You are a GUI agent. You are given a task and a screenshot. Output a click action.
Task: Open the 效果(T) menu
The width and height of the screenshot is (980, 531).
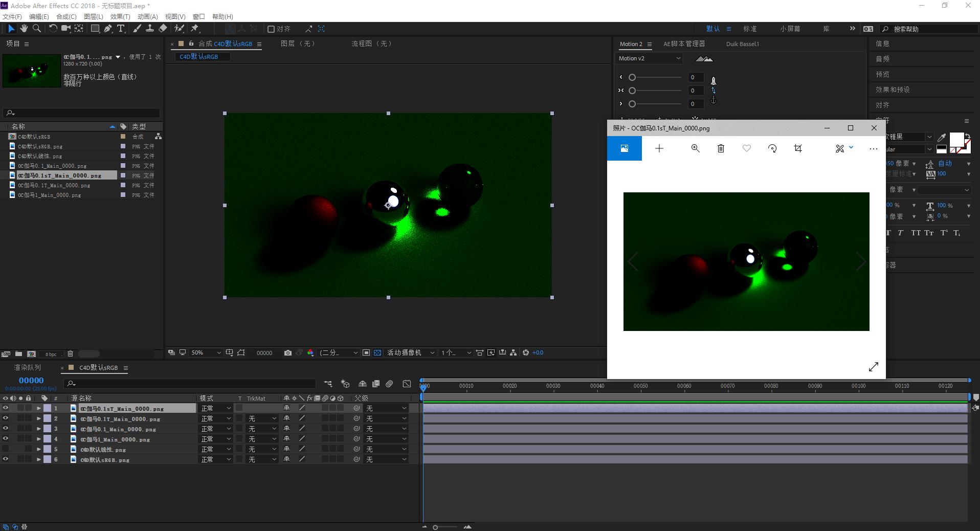[x=120, y=16]
